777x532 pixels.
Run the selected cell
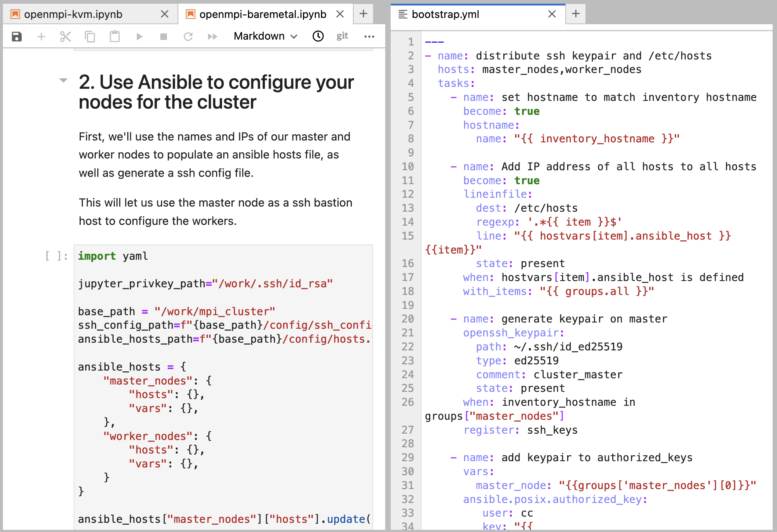click(x=139, y=36)
